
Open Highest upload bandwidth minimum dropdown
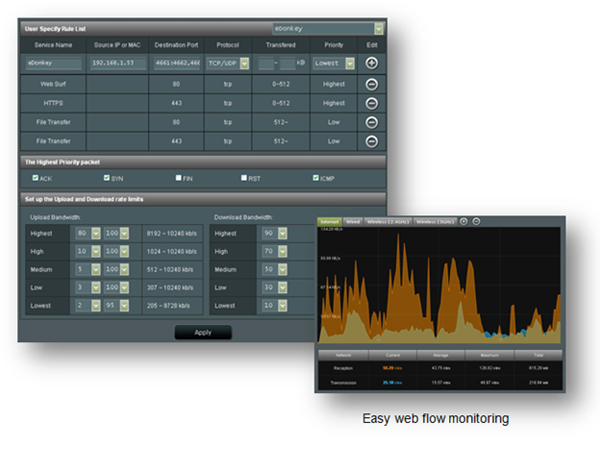(x=95, y=233)
